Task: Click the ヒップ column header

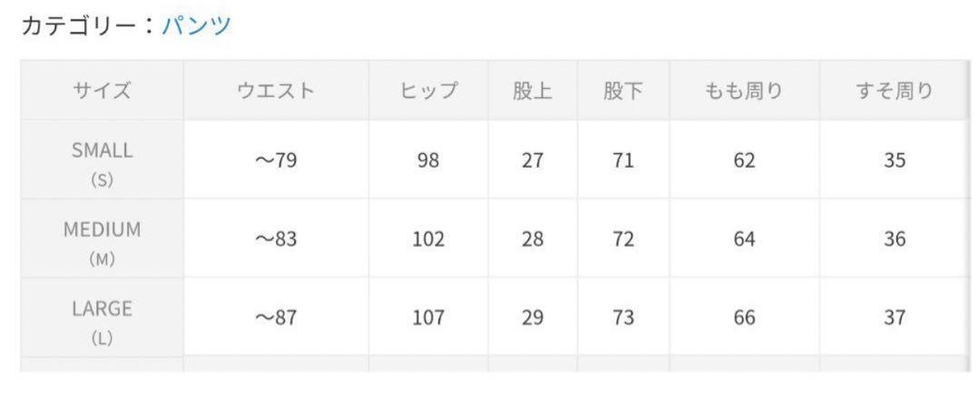Action: pos(428,91)
